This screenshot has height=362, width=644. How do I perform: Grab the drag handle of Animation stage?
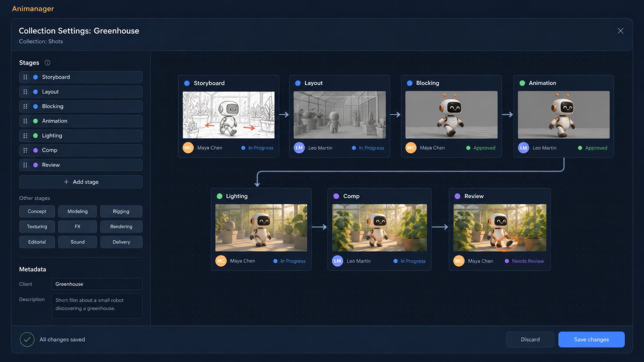tap(25, 121)
